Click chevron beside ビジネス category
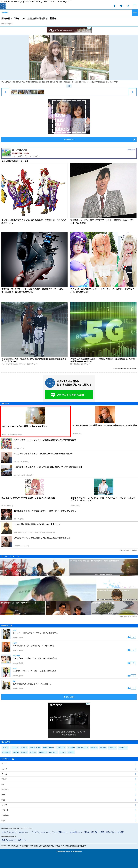Viewport: 138px width, 868px height. click(x=135, y=810)
